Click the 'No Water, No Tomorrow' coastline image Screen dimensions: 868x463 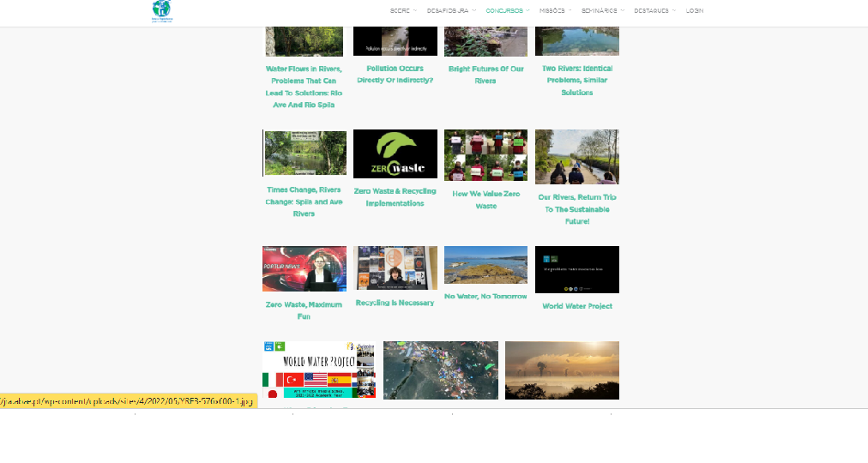tap(485, 265)
